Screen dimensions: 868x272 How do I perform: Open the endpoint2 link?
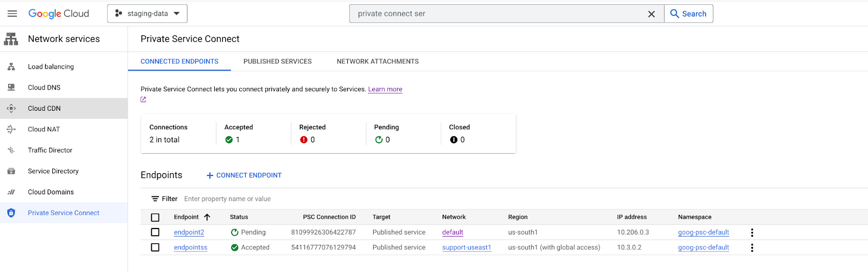(189, 232)
